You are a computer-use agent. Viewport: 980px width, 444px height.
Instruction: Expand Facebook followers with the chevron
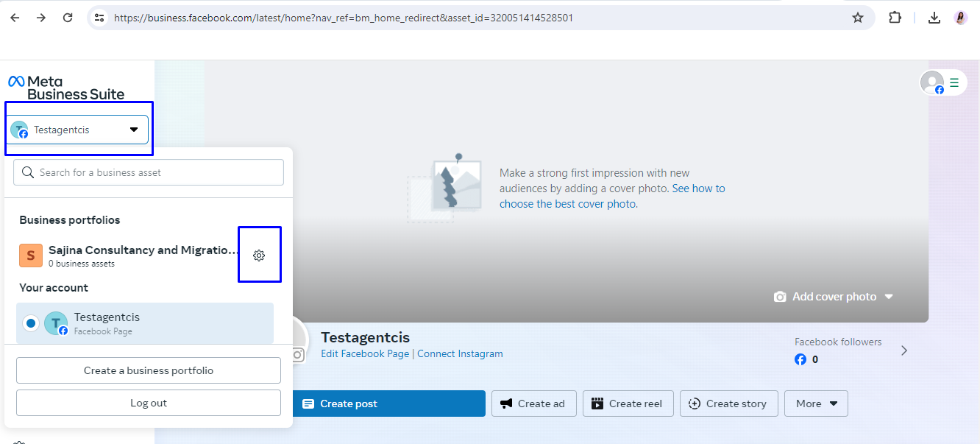[x=904, y=350]
